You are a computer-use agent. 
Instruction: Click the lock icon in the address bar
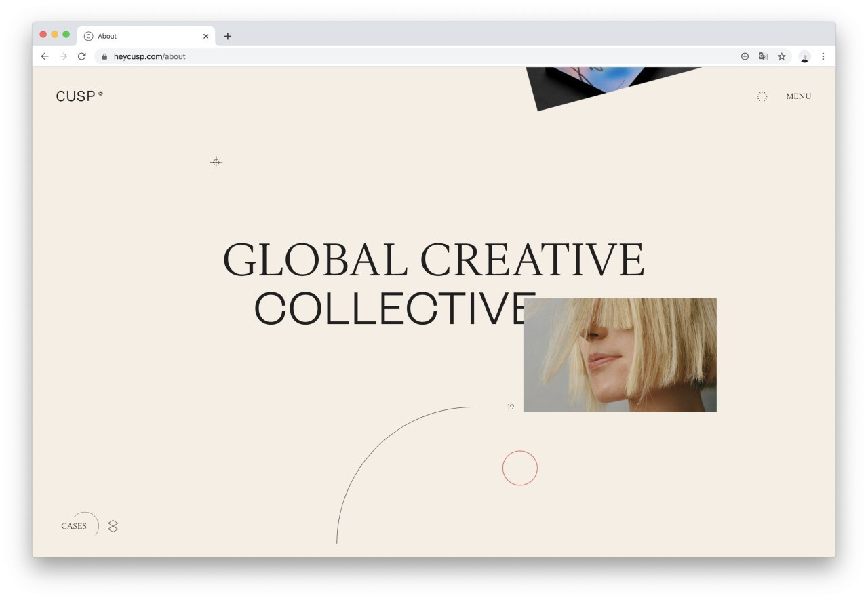click(x=104, y=56)
